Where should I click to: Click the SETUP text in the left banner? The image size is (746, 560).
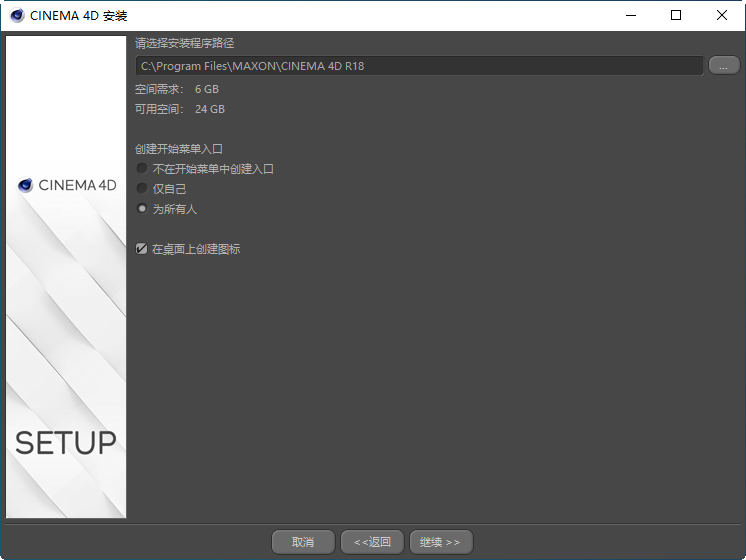pyautogui.click(x=66, y=443)
